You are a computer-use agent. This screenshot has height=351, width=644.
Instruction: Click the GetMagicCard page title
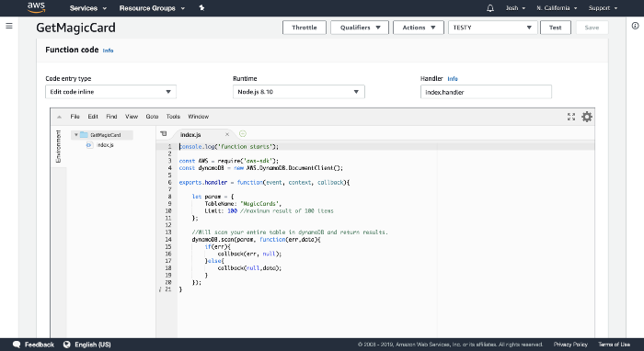tap(75, 28)
